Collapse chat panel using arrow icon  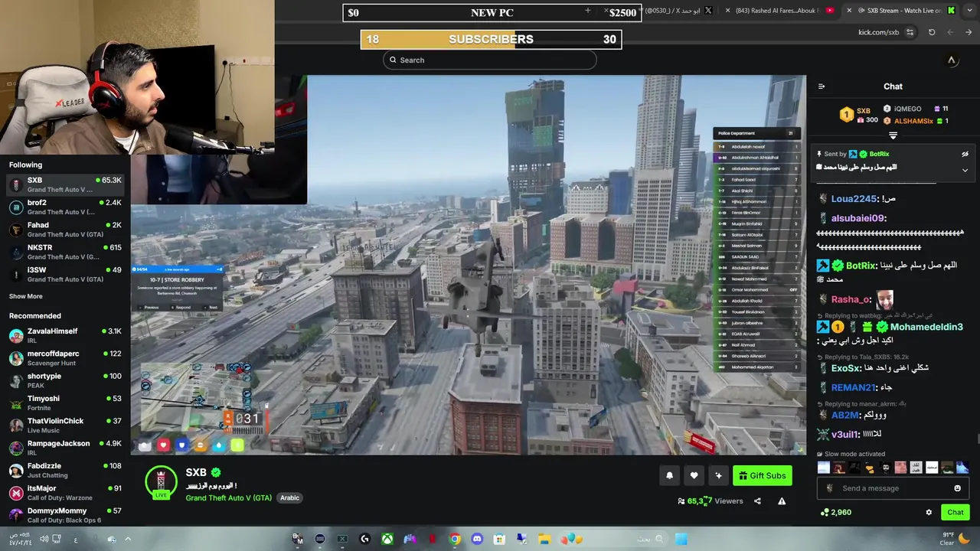[822, 86]
